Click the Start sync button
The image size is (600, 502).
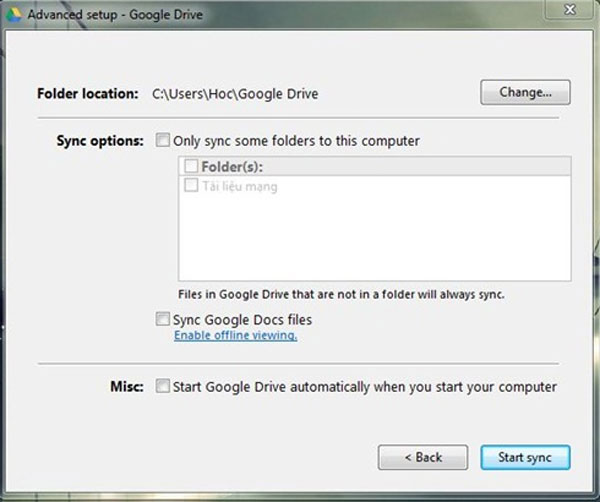[525, 457]
